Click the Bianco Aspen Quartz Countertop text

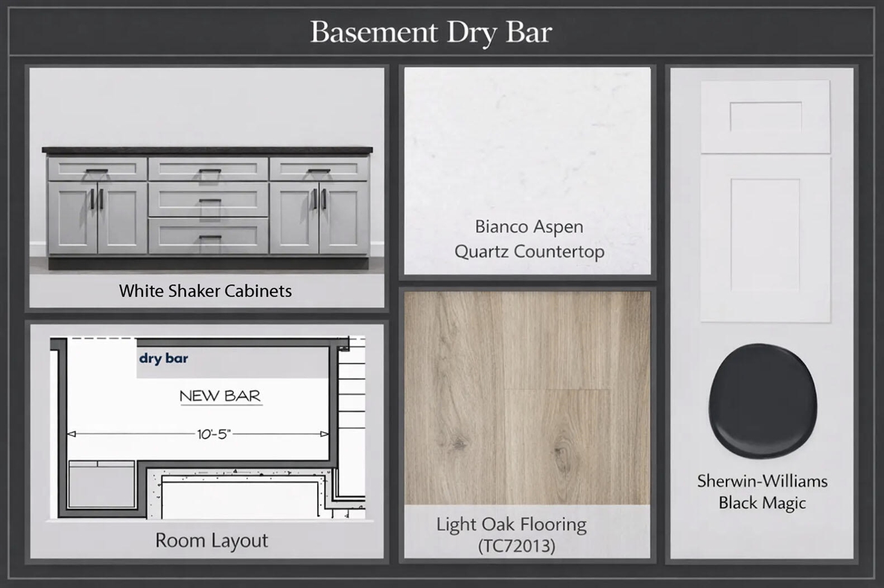click(x=529, y=239)
